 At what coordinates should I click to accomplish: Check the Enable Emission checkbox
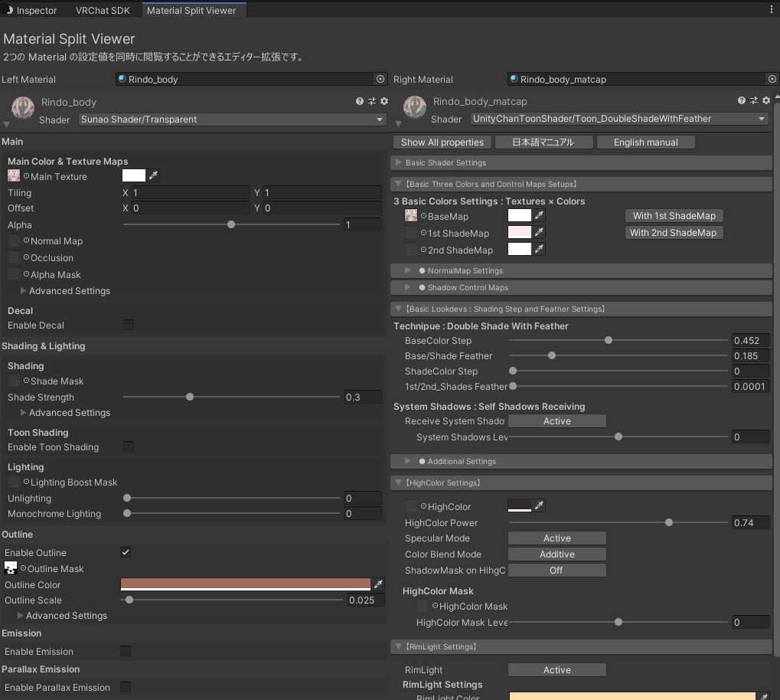pyautogui.click(x=125, y=651)
